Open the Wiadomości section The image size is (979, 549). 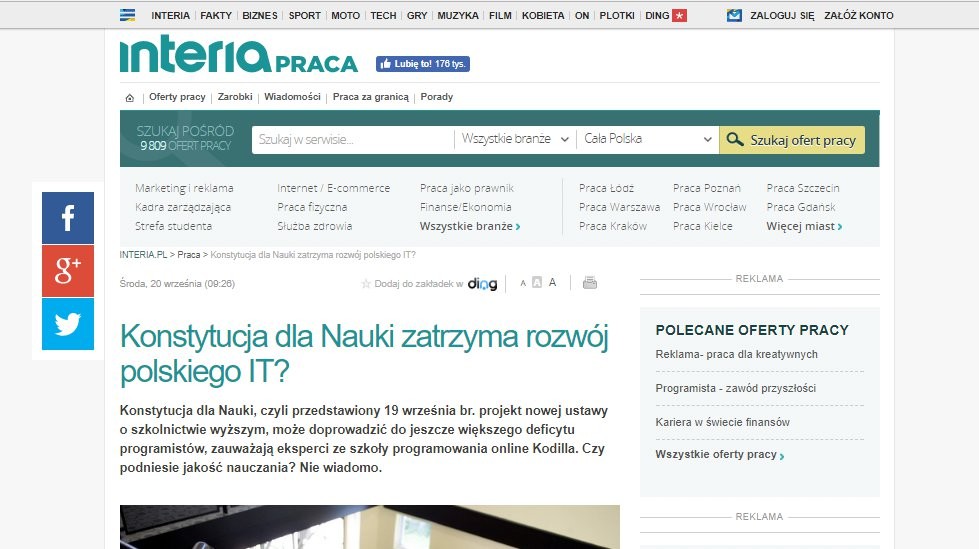pyautogui.click(x=292, y=97)
